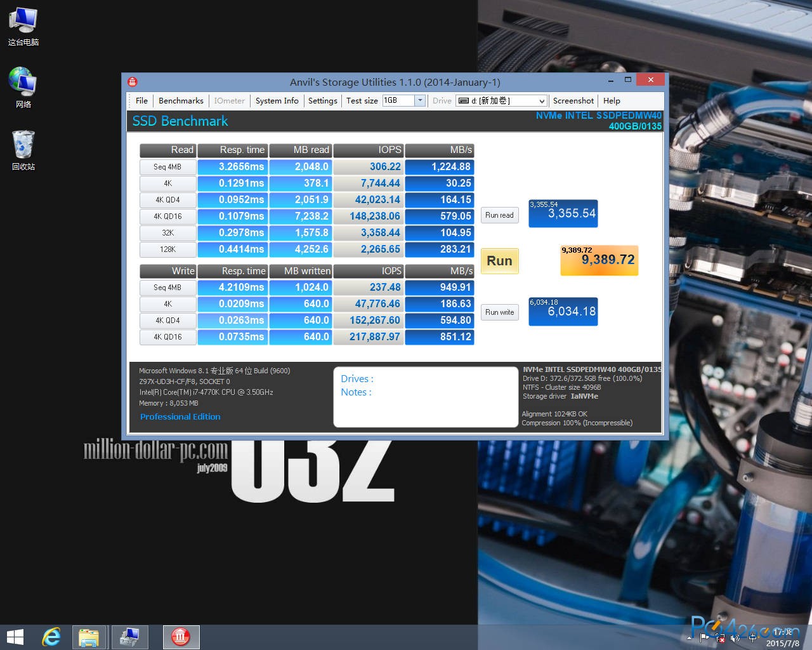Click the 217,887.97 IOPS write value
812x650 pixels.
click(368, 337)
